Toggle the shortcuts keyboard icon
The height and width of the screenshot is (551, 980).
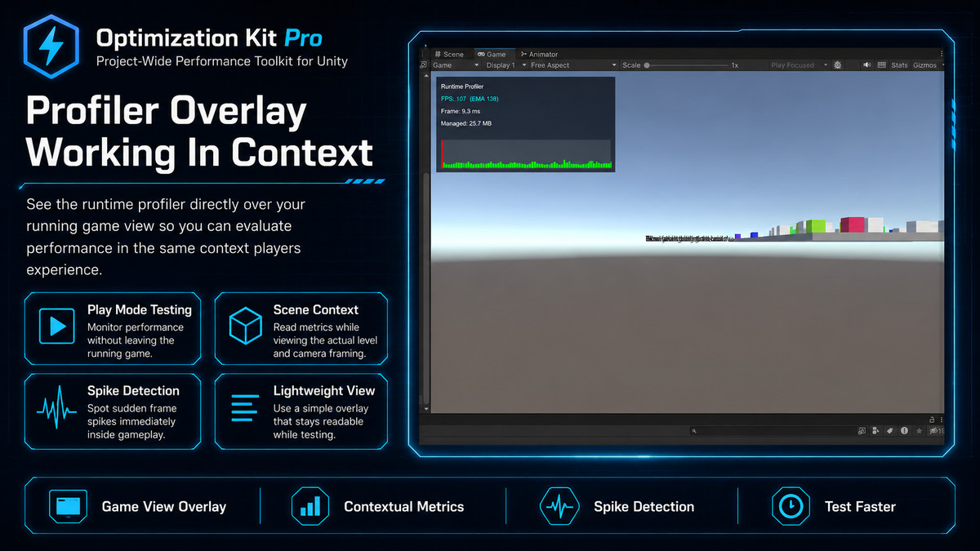pos(881,65)
